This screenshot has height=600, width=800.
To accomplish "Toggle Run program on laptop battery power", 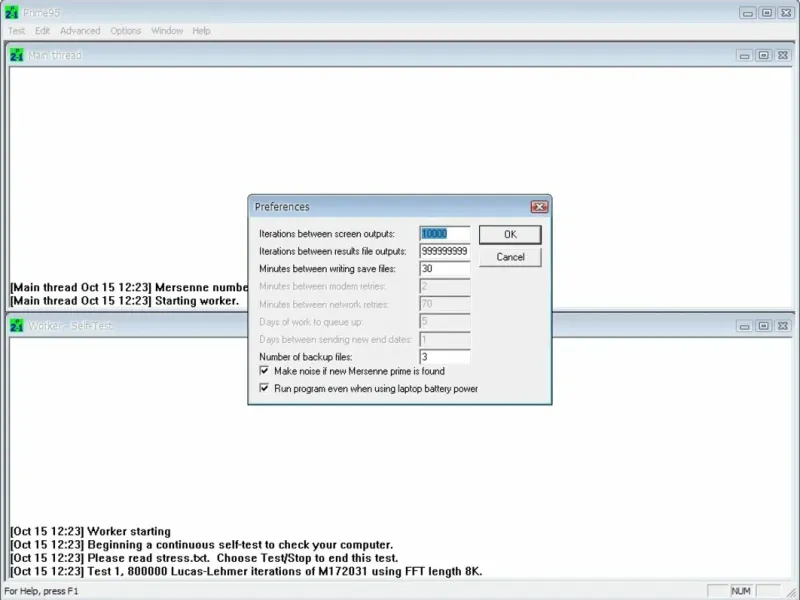I will pos(264,388).
